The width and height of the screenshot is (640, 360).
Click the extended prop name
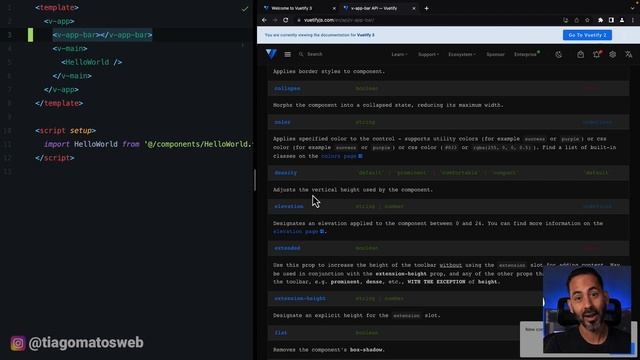pyautogui.click(x=287, y=248)
